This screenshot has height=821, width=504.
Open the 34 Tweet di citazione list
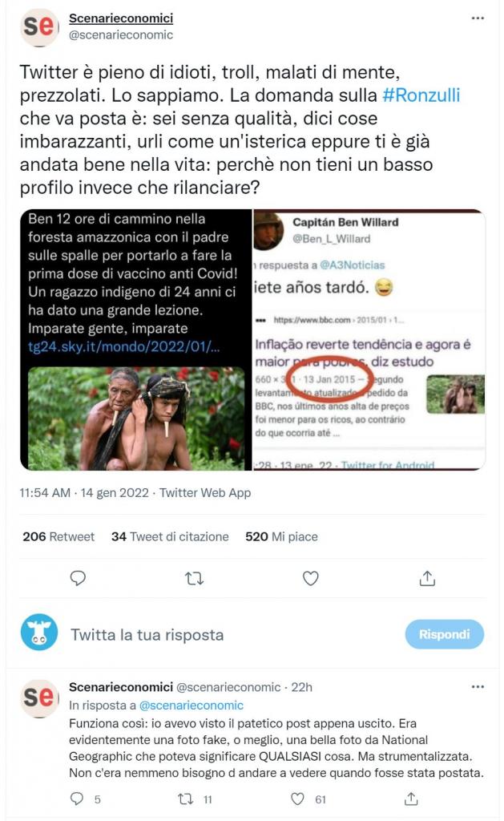click(170, 536)
